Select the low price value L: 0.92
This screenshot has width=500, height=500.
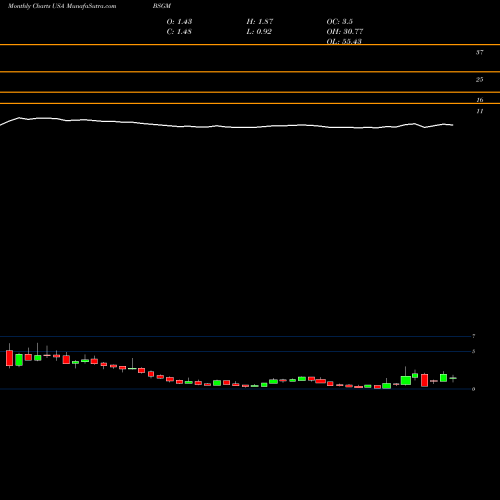(259, 31)
